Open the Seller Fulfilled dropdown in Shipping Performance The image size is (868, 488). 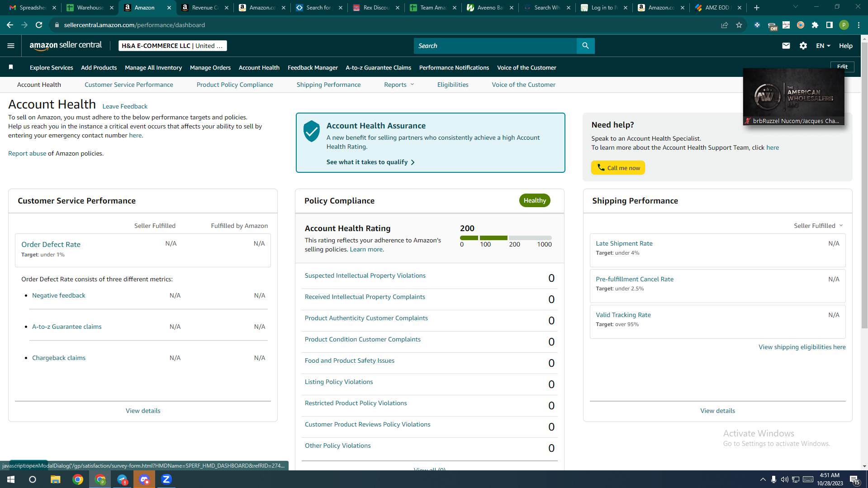tap(818, 226)
